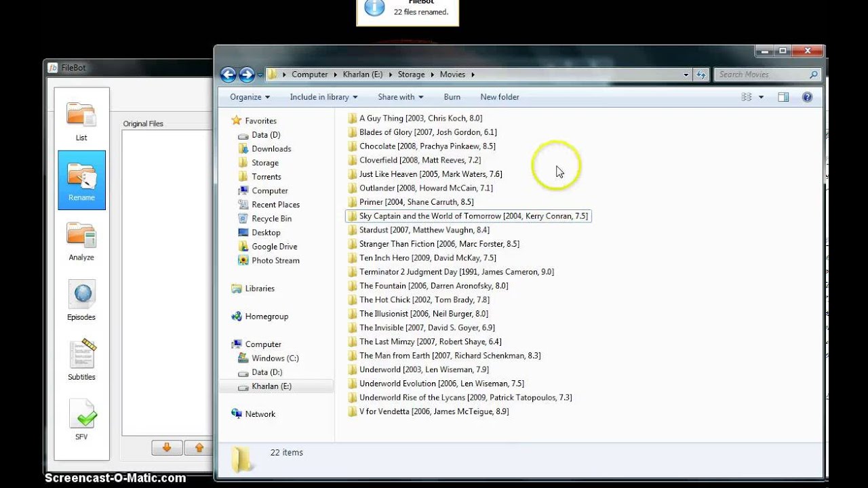Select the Rename panel in FileBot
This screenshot has width=868, height=488.
point(81,180)
